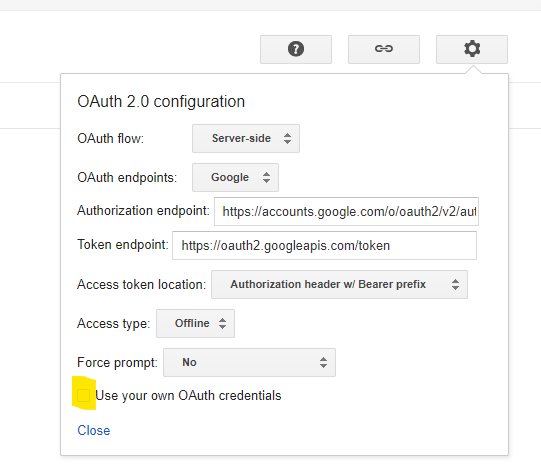
Task: Click the arrows on Server-side selector
Action: [287, 138]
